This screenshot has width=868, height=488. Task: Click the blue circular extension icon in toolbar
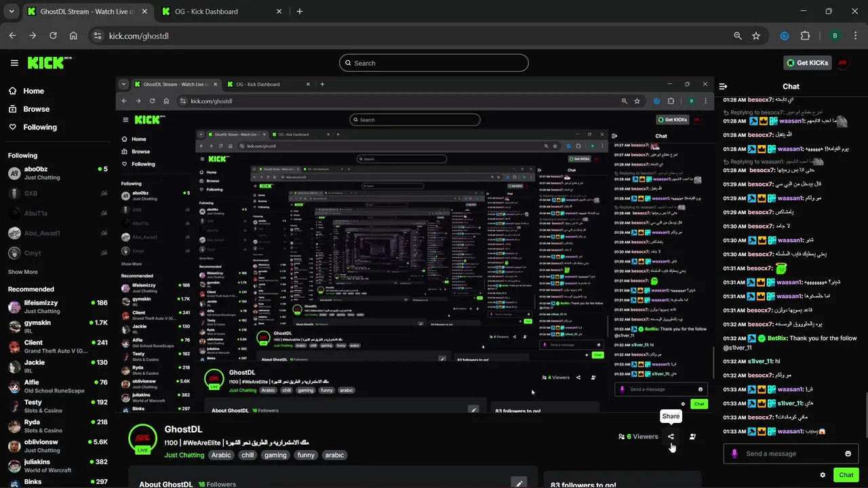pyautogui.click(x=785, y=36)
